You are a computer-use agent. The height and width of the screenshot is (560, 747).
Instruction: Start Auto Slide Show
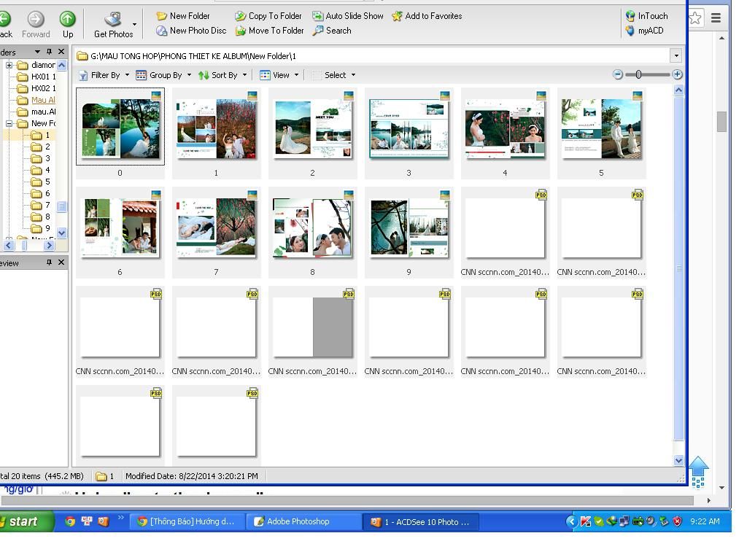pyautogui.click(x=348, y=16)
